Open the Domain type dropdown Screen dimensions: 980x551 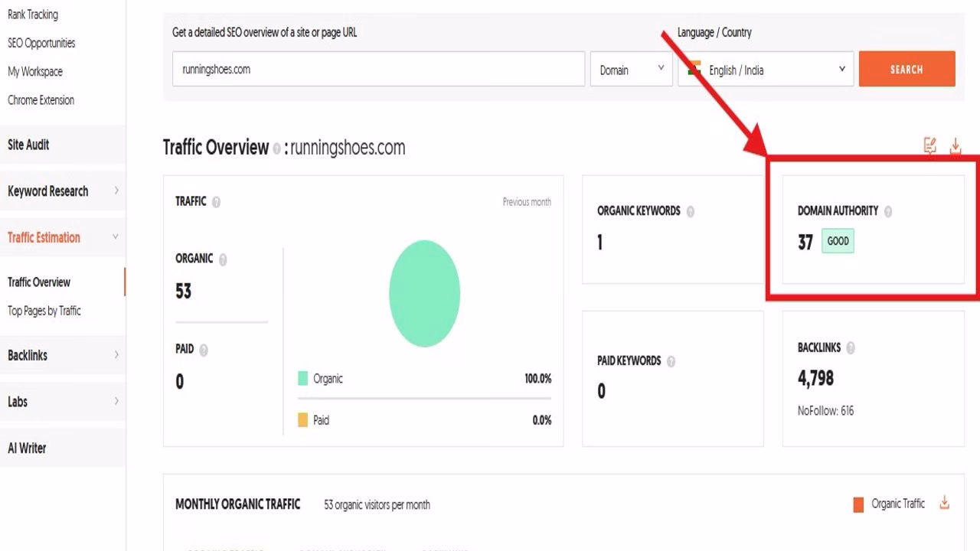coord(631,69)
